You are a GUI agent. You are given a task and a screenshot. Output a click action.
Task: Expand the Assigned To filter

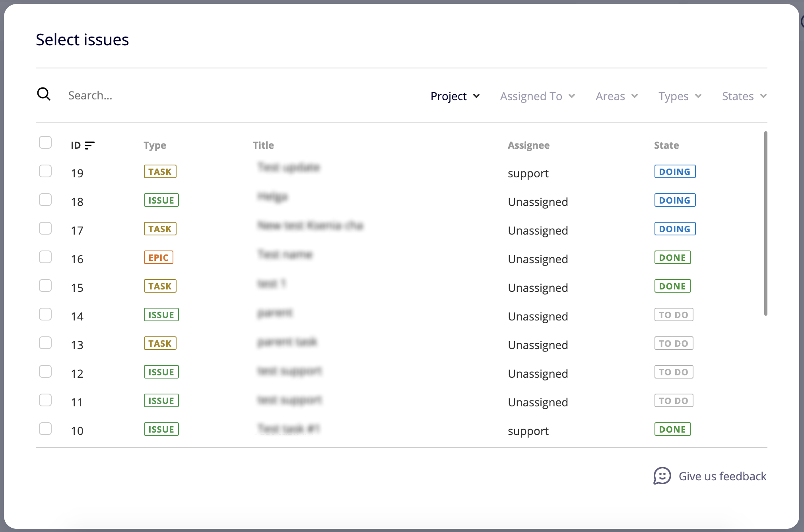click(537, 96)
